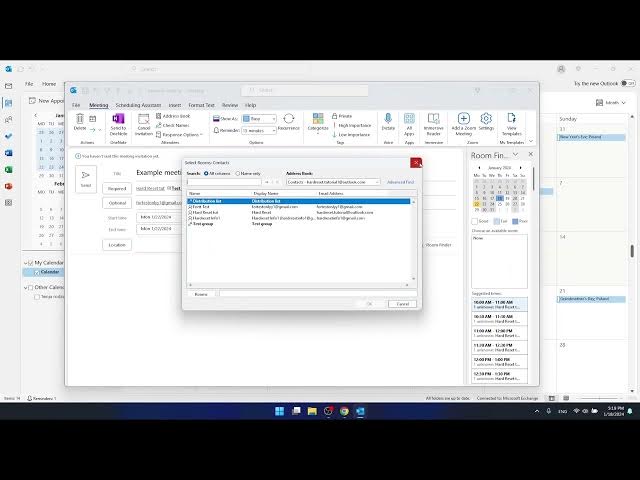
Task: Open the Address Book from the ribbon
Action: click(173, 116)
